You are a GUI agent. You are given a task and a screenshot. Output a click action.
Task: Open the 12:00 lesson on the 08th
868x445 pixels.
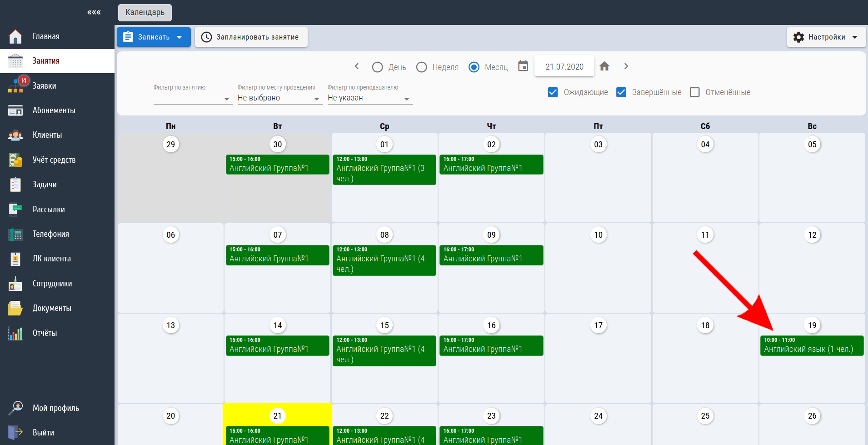(384, 260)
